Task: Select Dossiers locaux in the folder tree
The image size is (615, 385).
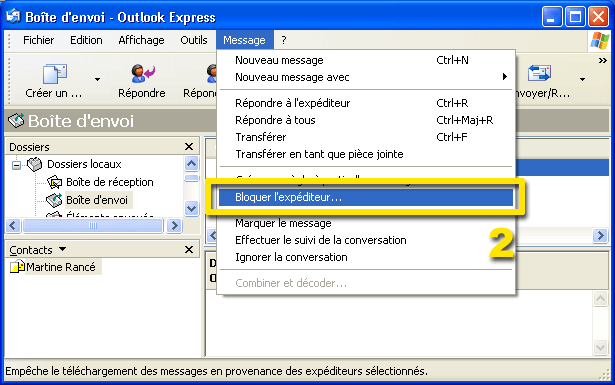Action: coord(84,164)
